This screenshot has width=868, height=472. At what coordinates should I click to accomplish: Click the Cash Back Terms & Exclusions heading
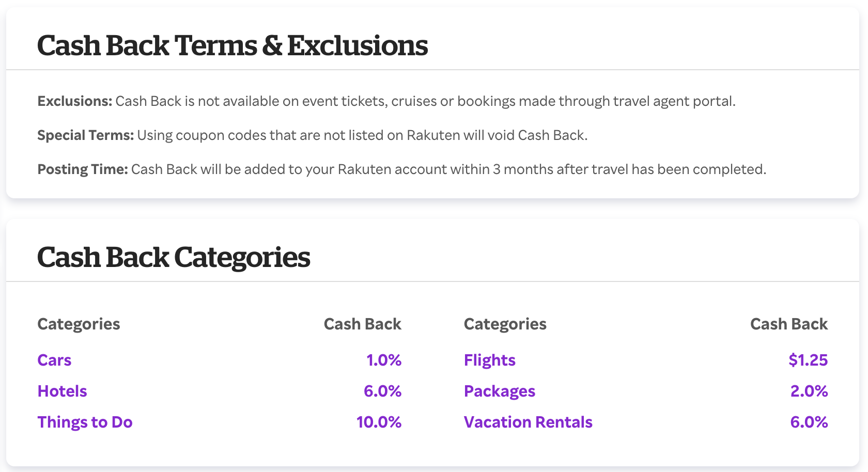[x=232, y=45]
